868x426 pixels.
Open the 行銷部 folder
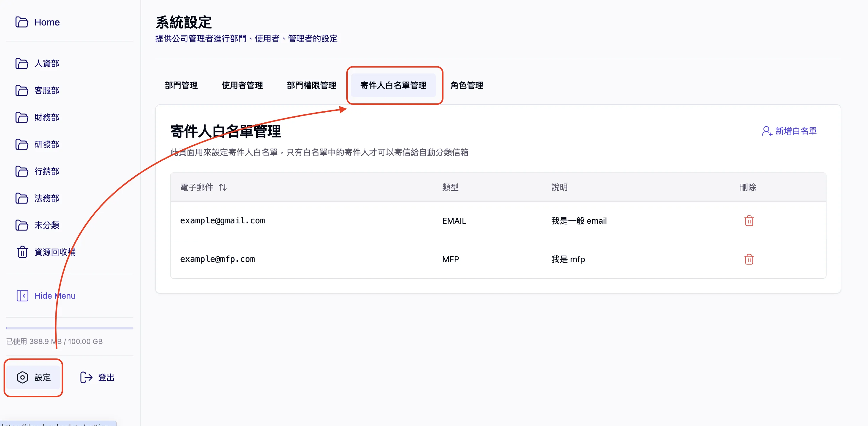(x=47, y=171)
